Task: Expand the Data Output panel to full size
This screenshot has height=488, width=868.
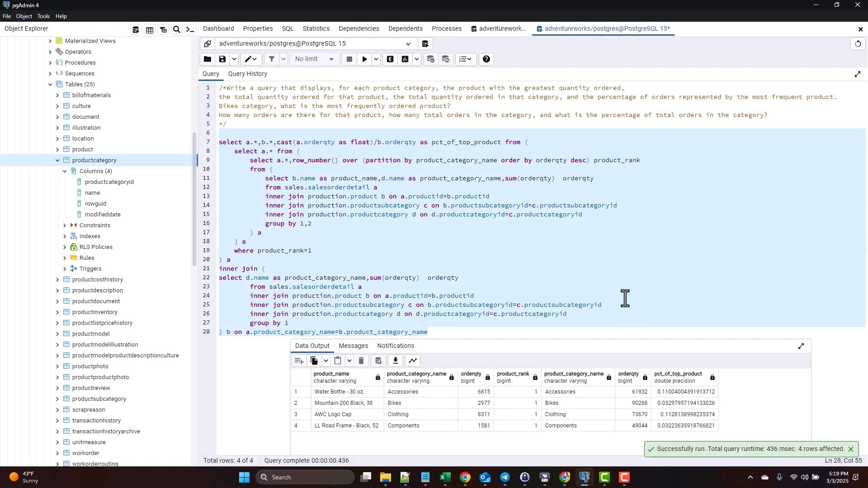Action: coord(801,346)
